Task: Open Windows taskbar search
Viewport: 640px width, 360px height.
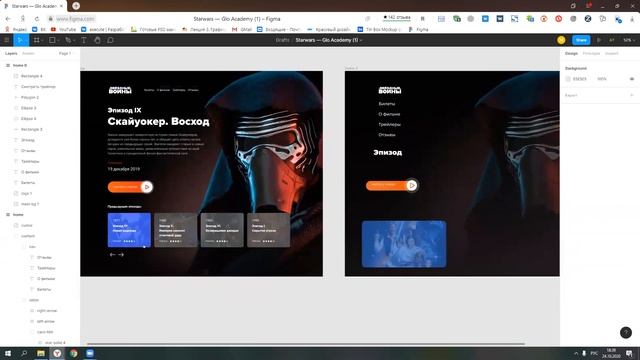Action: tap(24, 353)
